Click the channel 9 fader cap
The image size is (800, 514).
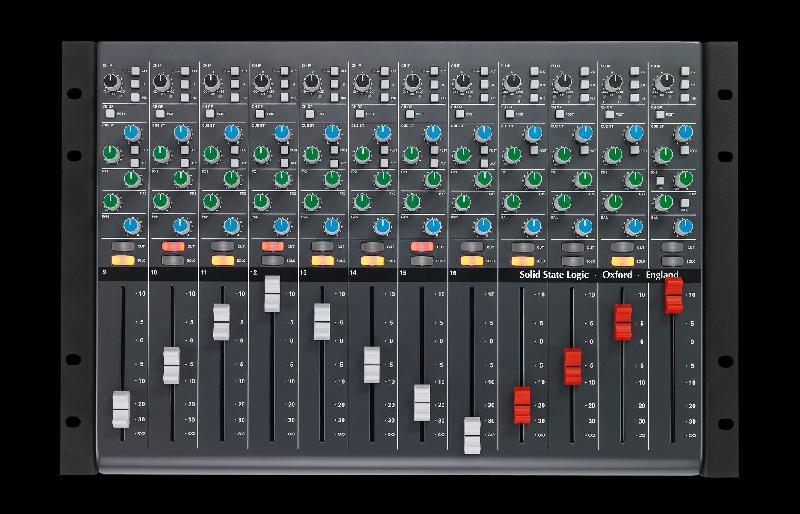pyautogui.click(x=121, y=408)
